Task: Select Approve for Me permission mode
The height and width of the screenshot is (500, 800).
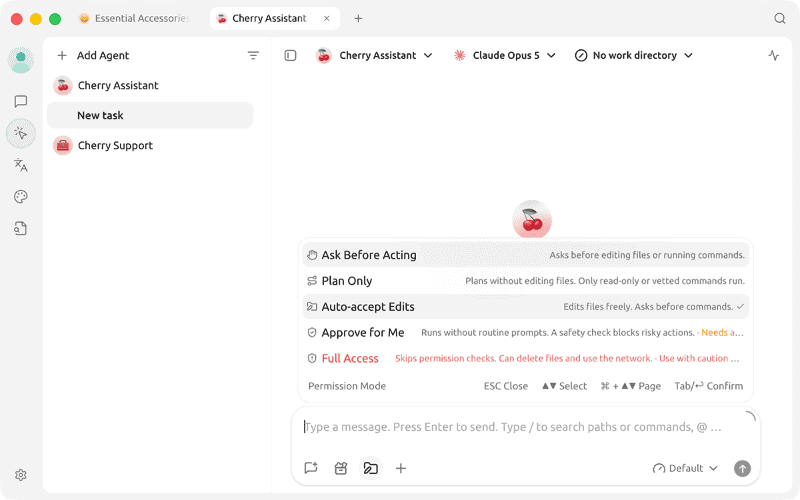Action: pyautogui.click(x=526, y=333)
